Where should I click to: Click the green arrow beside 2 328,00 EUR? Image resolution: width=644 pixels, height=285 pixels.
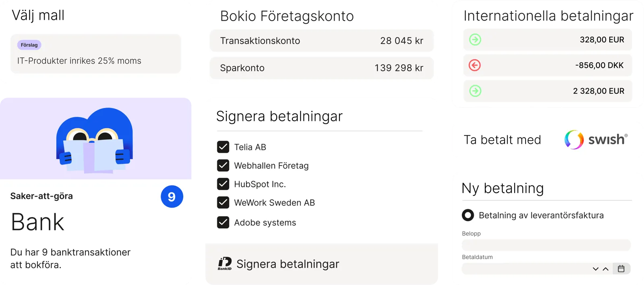[x=475, y=91]
